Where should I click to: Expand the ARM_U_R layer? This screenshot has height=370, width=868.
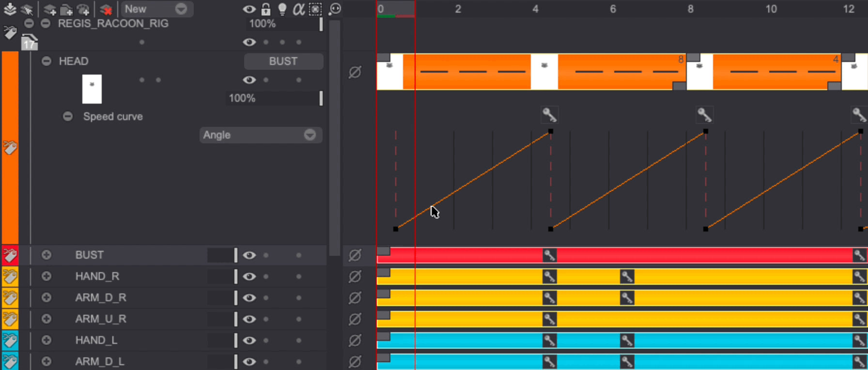[x=46, y=319]
